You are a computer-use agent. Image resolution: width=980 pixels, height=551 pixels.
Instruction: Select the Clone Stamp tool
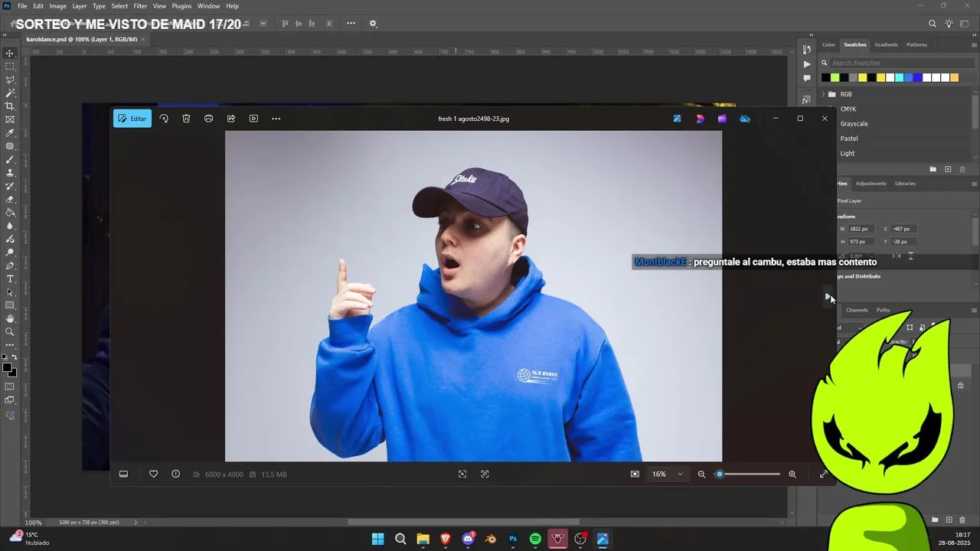click(x=10, y=173)
